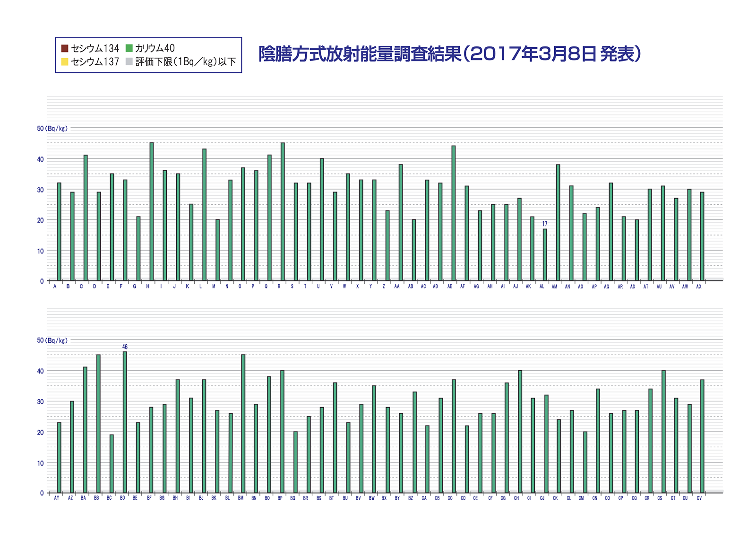Click the axis category label BB
This screenshot has width=756, height=539.
point(96,498)
